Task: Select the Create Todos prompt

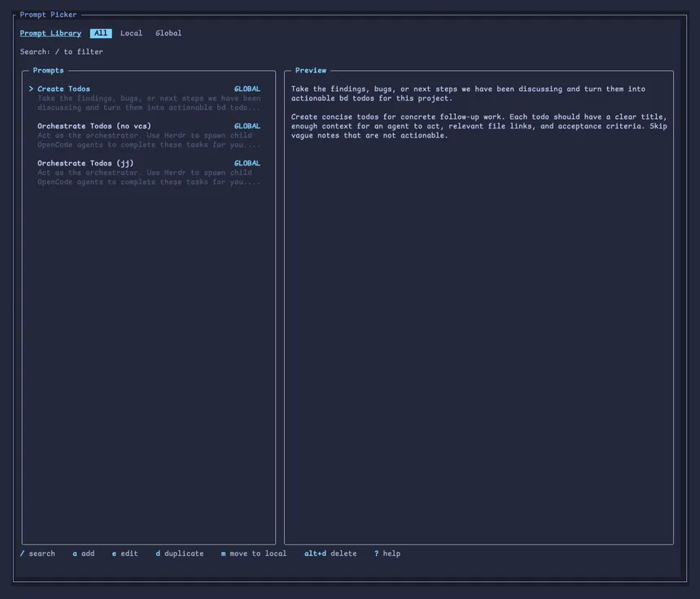Action: (63, 89)
